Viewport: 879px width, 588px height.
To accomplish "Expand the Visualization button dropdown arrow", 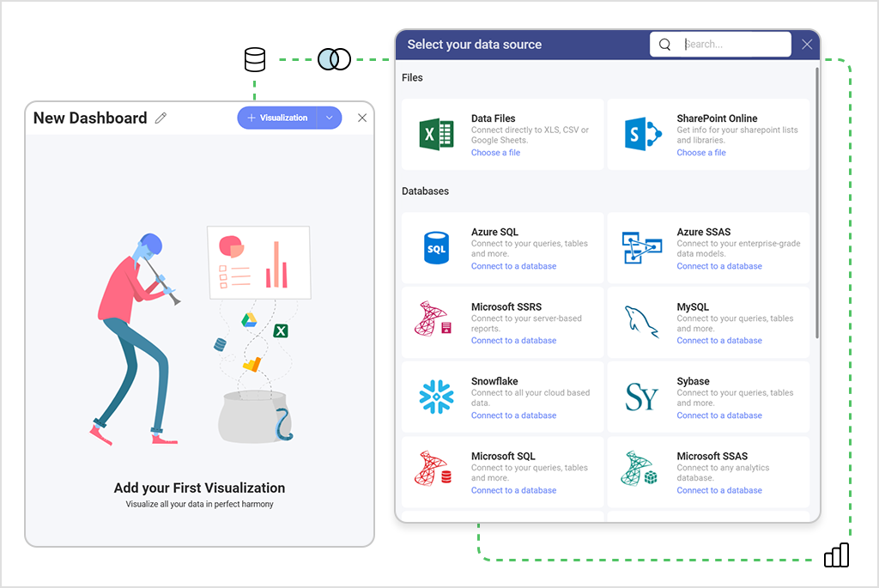I will click(x=330, y=118).
